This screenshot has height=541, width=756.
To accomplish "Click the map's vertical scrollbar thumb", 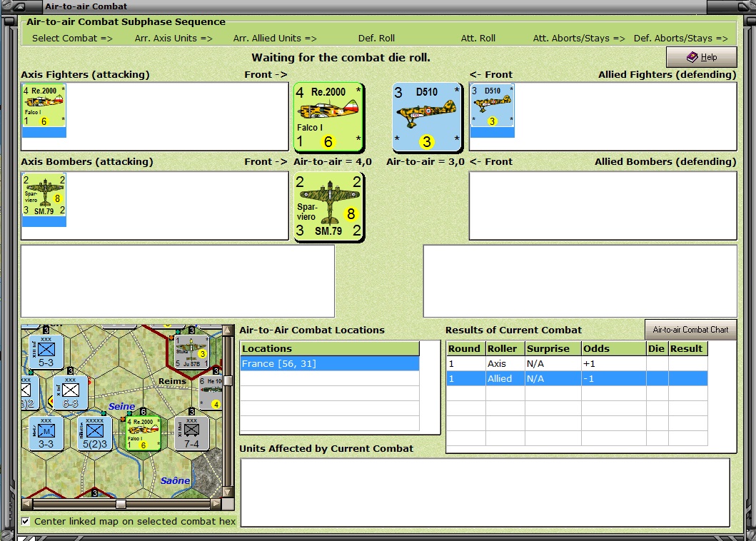I will click(228, 380).
